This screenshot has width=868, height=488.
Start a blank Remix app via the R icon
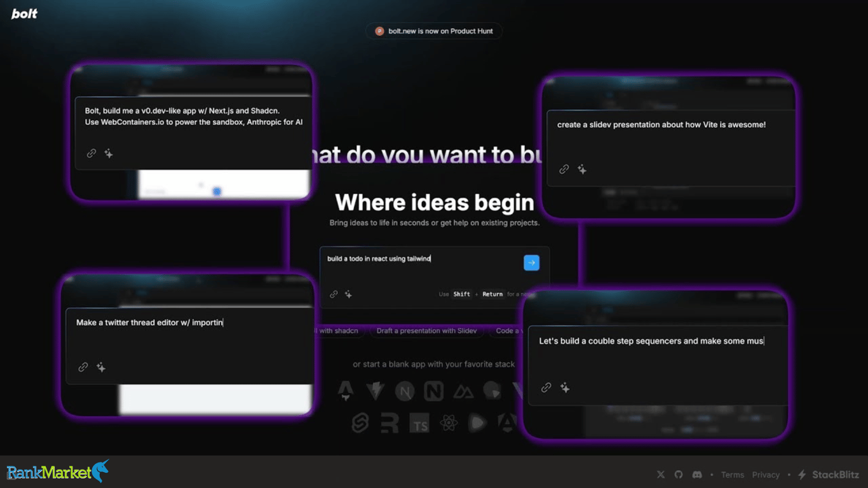[390, 424]
